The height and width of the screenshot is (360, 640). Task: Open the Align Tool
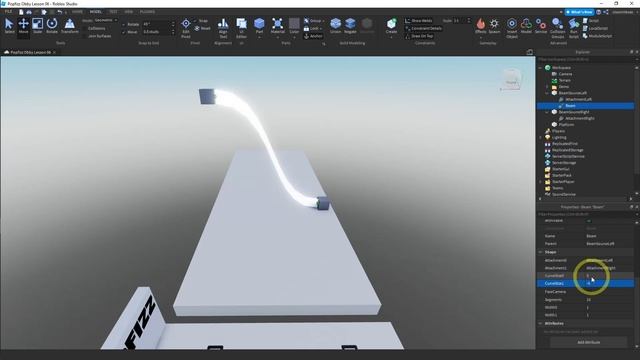click(x=223, y=28)
